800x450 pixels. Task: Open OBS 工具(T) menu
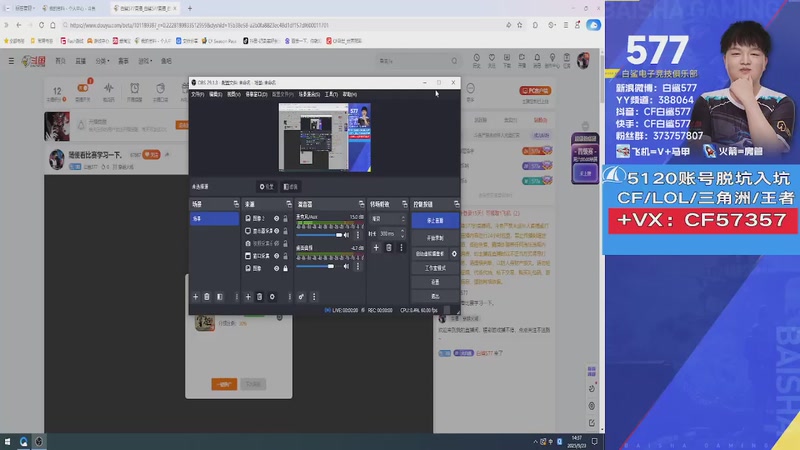click(x=331, y=94)
